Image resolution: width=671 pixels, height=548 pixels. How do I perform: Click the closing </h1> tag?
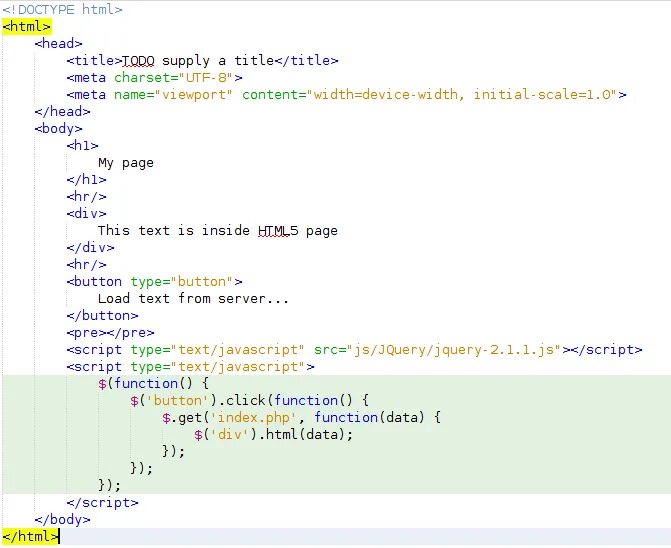(86, 180)
